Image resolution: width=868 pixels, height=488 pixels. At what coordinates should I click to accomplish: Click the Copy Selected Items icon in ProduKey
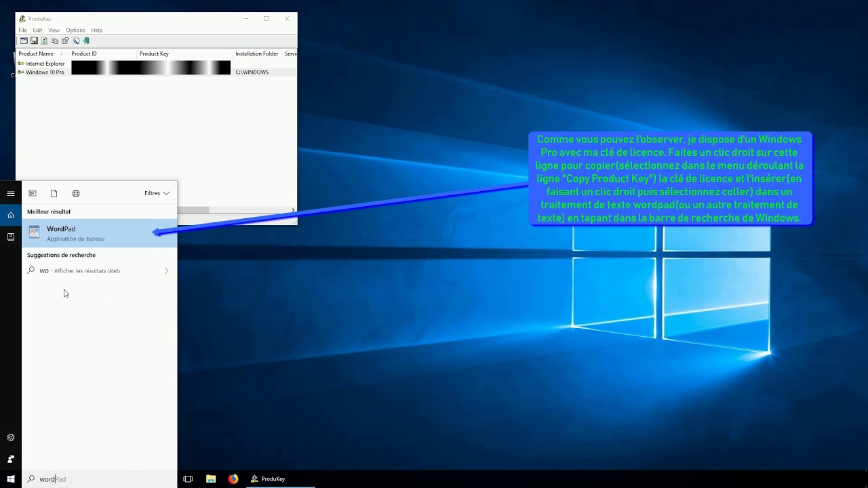coord(55,41)
